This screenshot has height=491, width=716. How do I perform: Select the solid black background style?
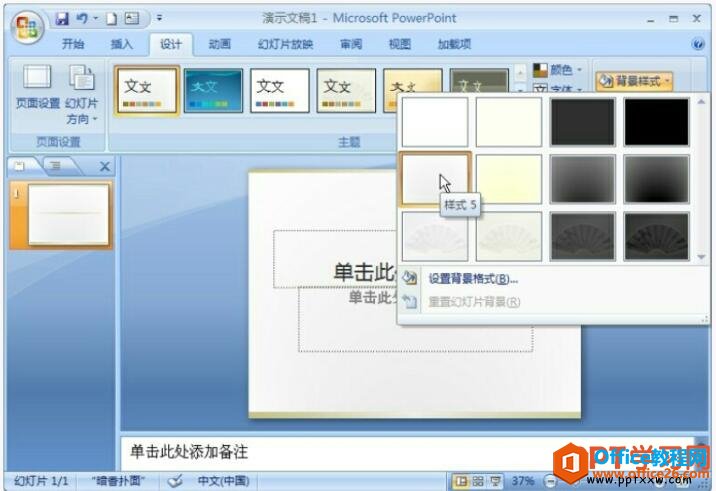(657, 122)
